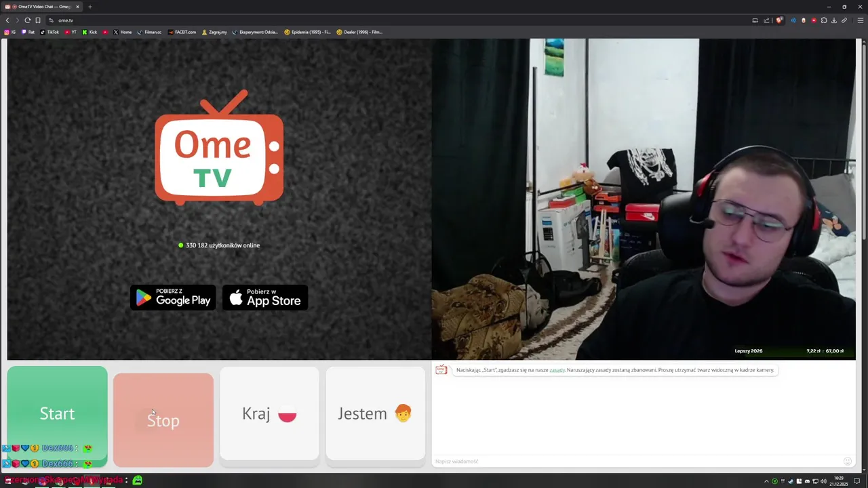The image size is (868, 488).
Task: Open the TikTok bookmark
Action: [50, 32]
